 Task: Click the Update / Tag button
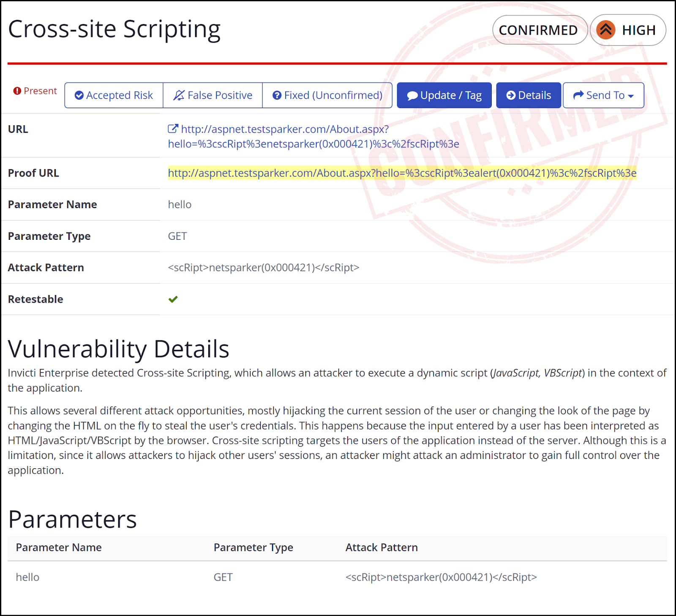[444, 95]
